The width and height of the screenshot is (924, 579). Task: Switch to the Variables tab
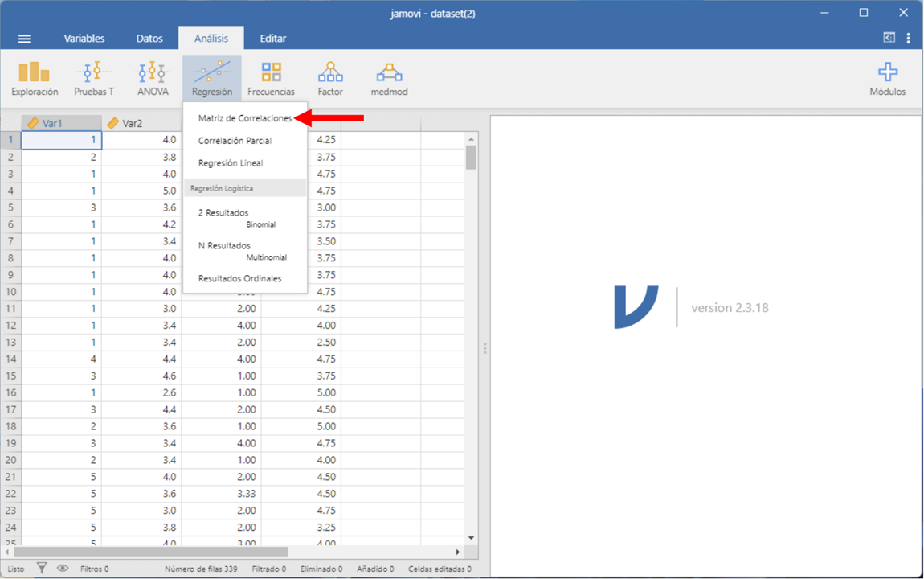84,39
